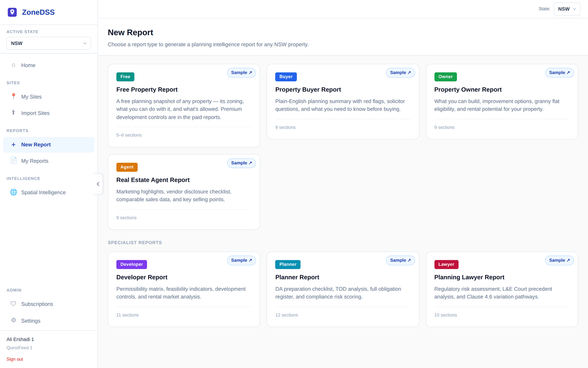The image size is (588, 368).
Task: Select the Free Property Report title
Action: [x=147, y=89]
